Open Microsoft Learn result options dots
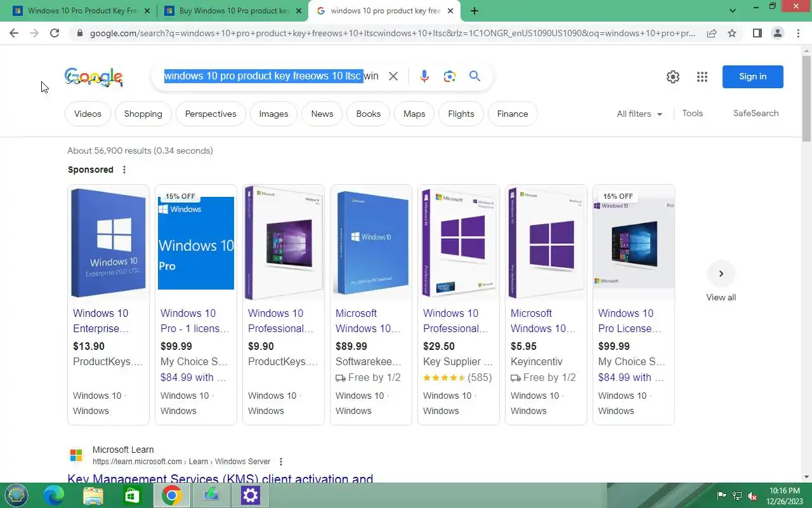This screenshot has width=812, height=508. [281, 462]
